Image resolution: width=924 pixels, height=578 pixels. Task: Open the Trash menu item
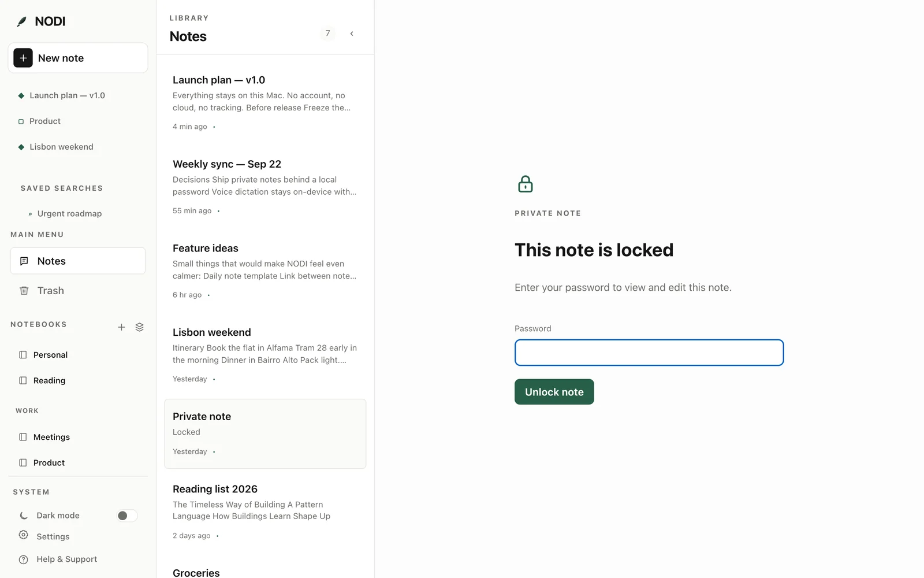pyautogui.click(x=78, y=291)
